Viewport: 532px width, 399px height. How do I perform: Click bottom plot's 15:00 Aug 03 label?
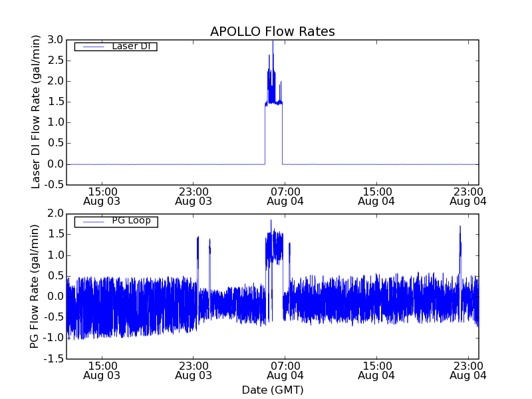tap(102, 371)
